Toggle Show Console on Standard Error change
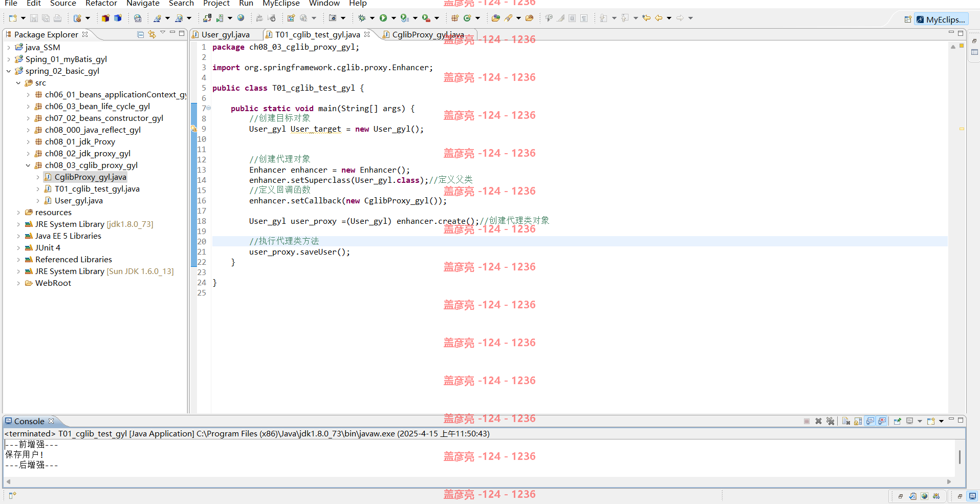980x504 pixels. click(x=882, y=421)
